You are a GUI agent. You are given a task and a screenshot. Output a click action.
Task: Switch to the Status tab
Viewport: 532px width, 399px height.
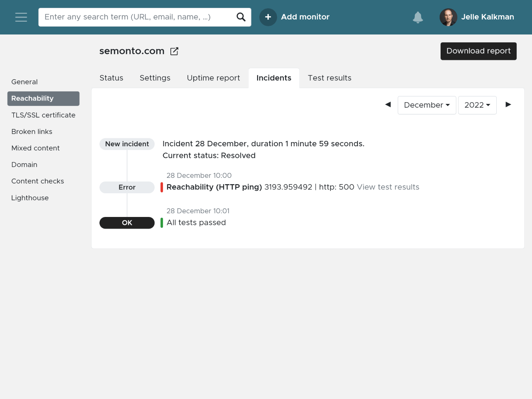[x=111, y=78]
